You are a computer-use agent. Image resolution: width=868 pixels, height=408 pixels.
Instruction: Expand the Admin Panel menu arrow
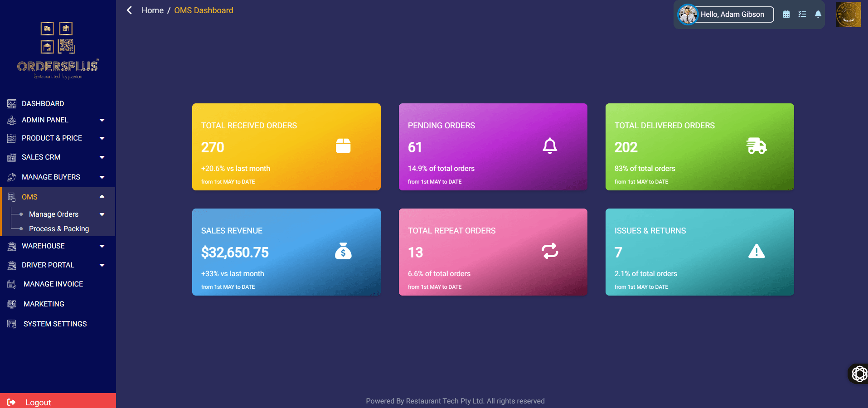[x=102, y=120]
